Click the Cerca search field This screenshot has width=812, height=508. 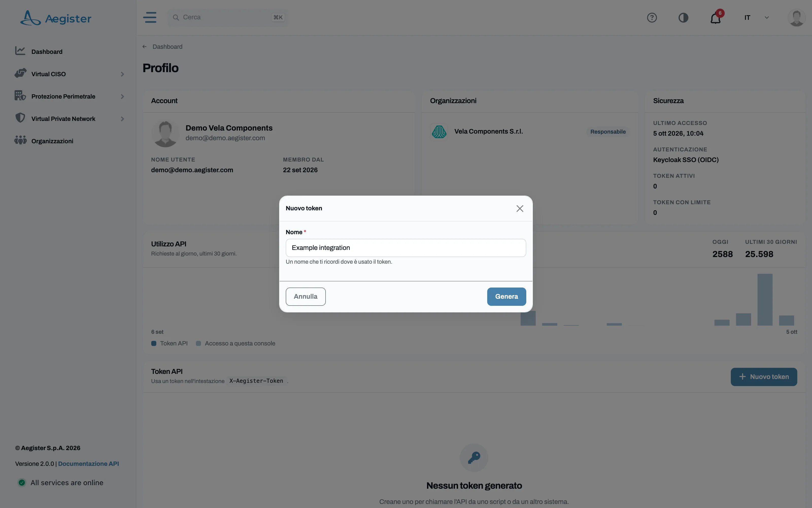point(228,18)
